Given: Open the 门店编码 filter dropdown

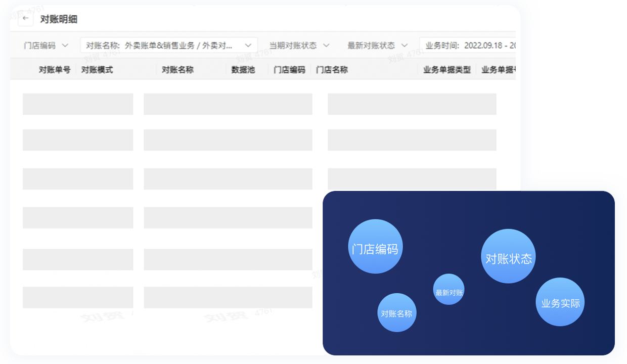Looking at the screenshot, I should pyautogui.click(x=46, y=45).
